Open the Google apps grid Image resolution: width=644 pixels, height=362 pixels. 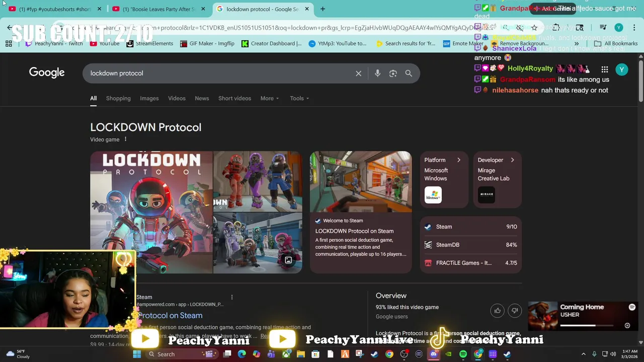(604, 69)
